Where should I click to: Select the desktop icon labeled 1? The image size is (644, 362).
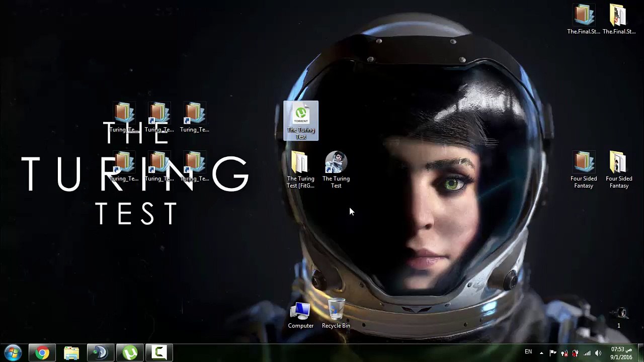619,318
